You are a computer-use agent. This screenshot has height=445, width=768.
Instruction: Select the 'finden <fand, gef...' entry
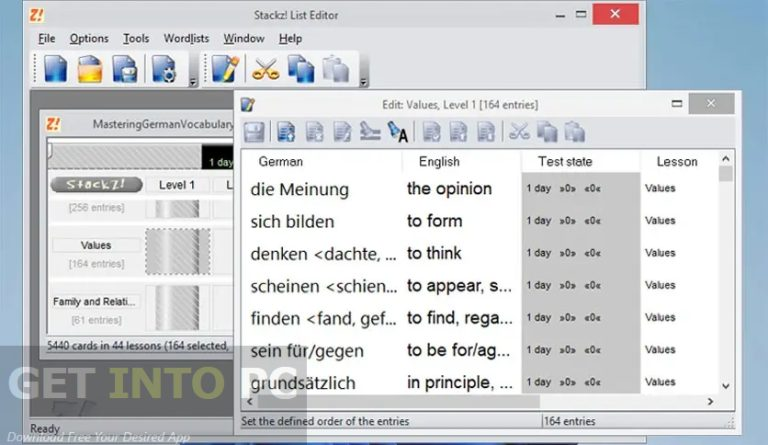point(323,319)
